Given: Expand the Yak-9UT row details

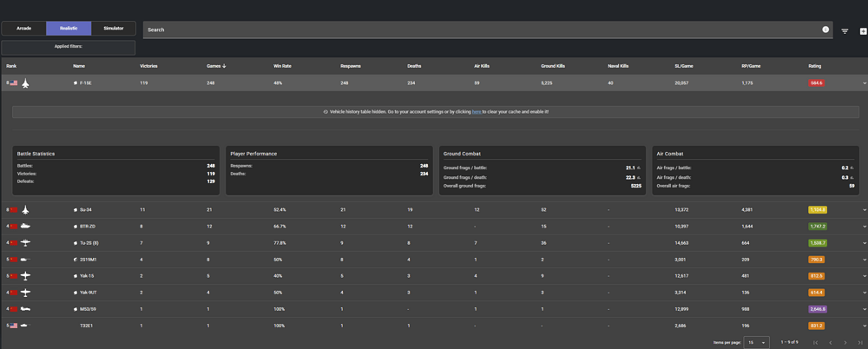Looking at the screenshot, I should pyautogui.click(x=864, y=293).
